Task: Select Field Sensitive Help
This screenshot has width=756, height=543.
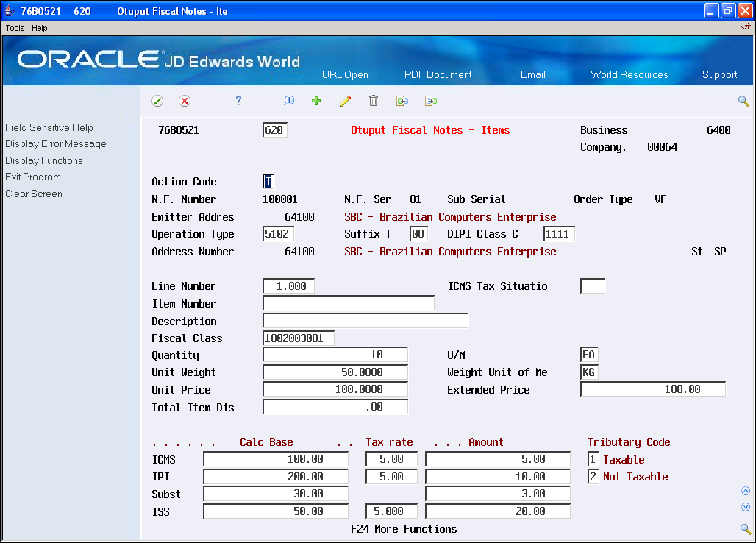Action: (x=49, y=127)
